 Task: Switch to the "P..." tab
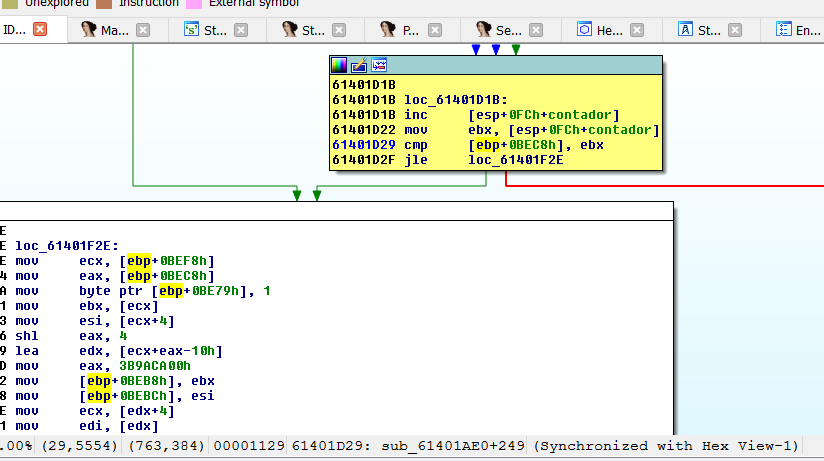pyautogui.click(x=410, y=30)
